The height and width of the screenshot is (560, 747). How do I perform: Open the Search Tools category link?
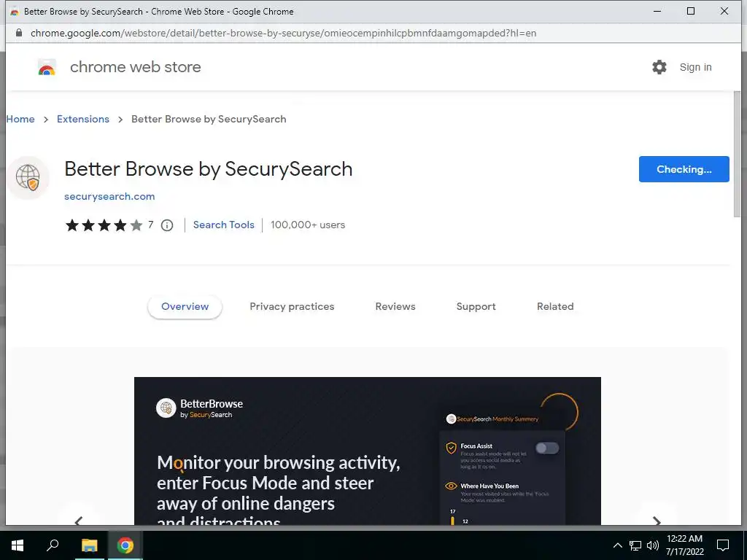223,225
